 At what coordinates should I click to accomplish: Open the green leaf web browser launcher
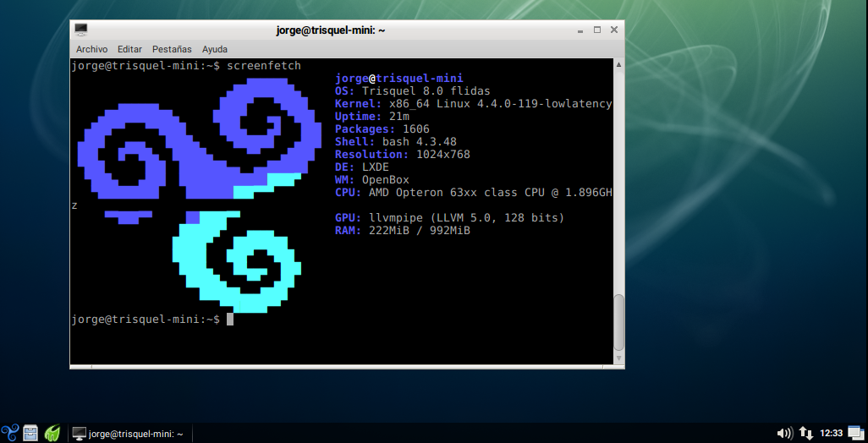click(52, 434)
